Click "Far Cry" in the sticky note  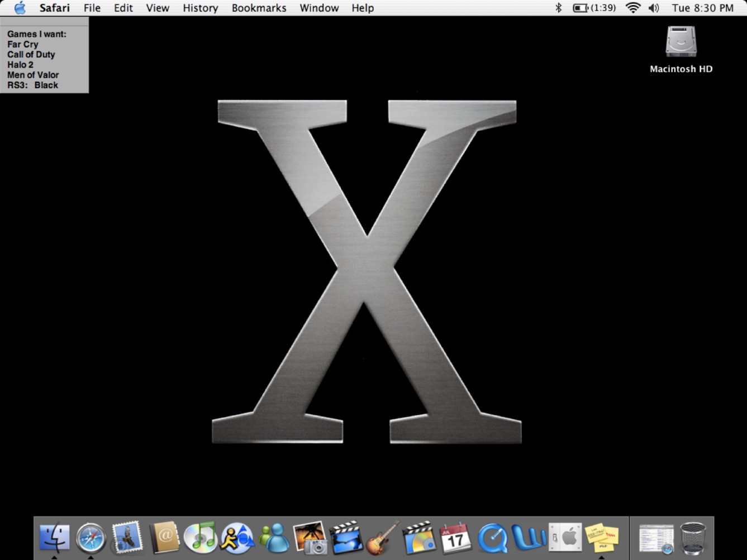coord(23,44)
